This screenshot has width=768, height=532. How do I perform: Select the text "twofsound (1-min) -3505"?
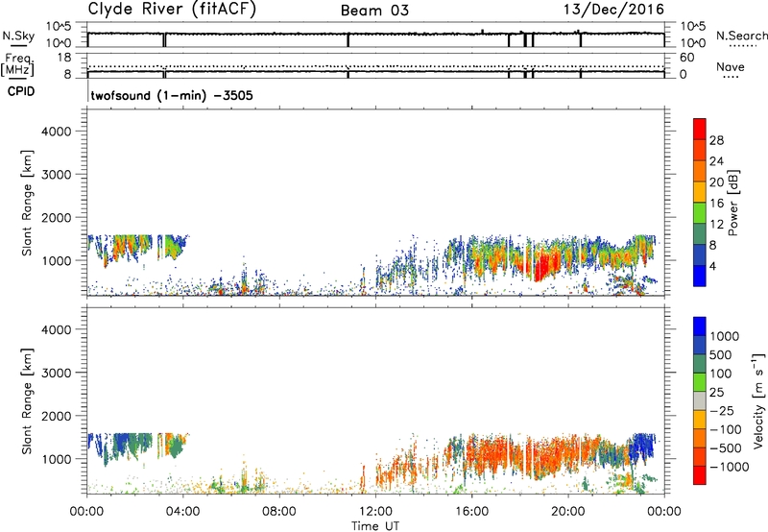point(172,95)
